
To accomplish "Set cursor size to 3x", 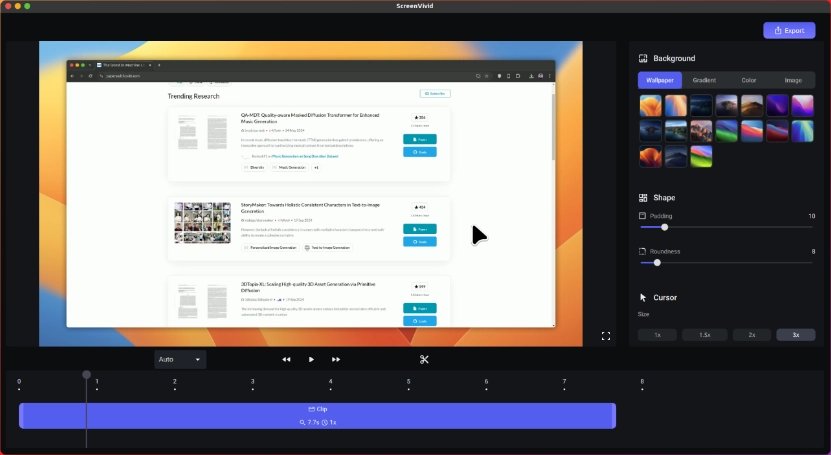I will point(795,335).
